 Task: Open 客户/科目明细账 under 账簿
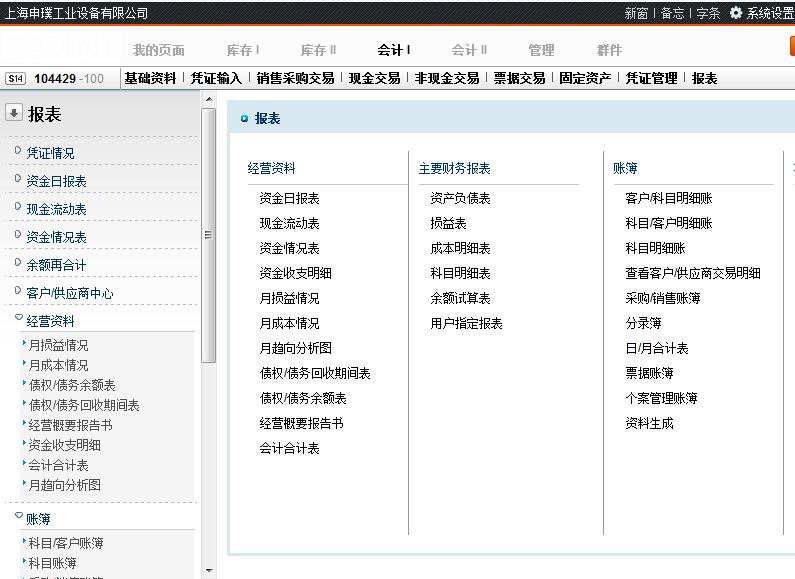(668, 198)
